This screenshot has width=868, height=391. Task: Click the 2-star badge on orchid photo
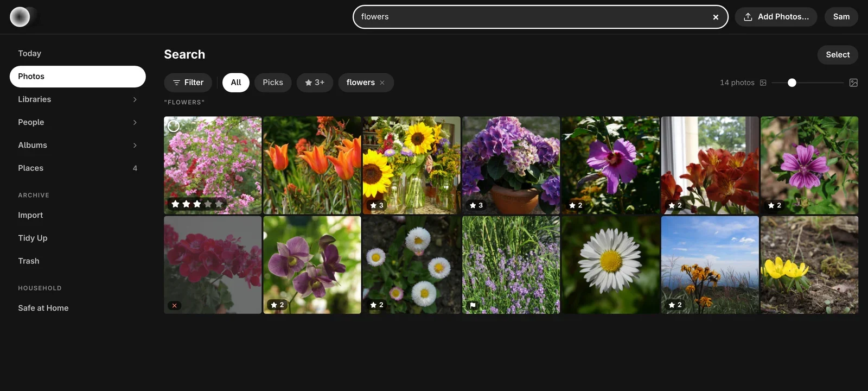pyautogui.click(x=278, y=305)
